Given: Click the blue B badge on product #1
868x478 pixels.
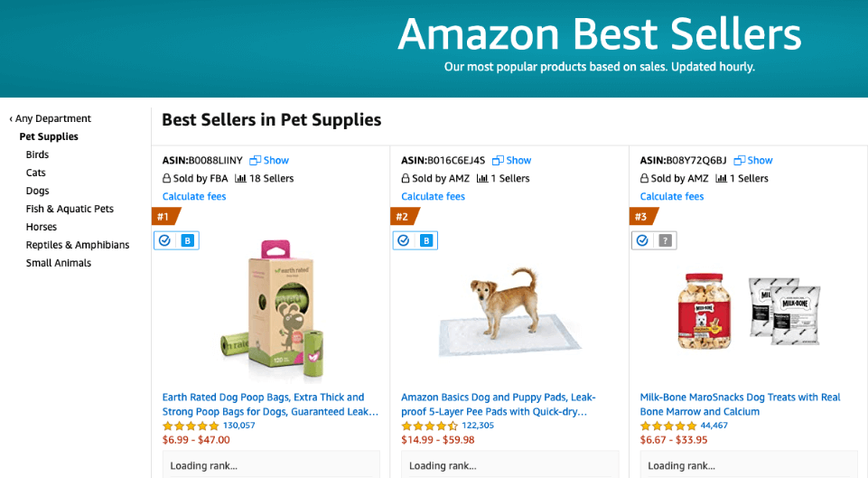Looking at the screenshot, I should (x=188, y=240).
